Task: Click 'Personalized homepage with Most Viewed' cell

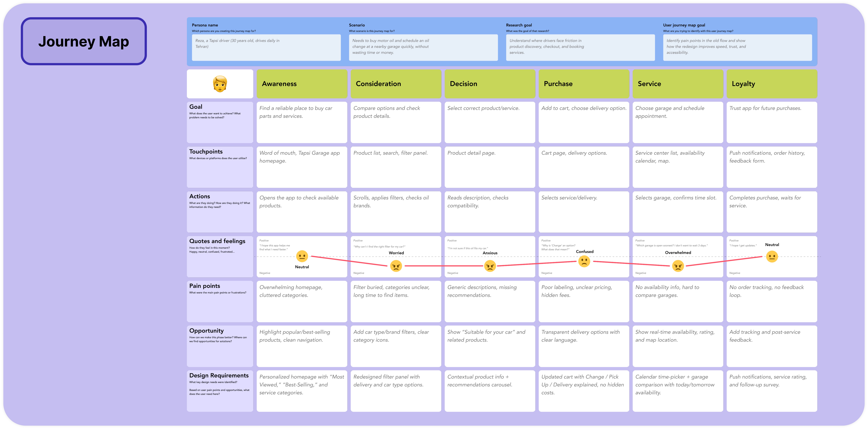Action: click(x=302, y=391)
